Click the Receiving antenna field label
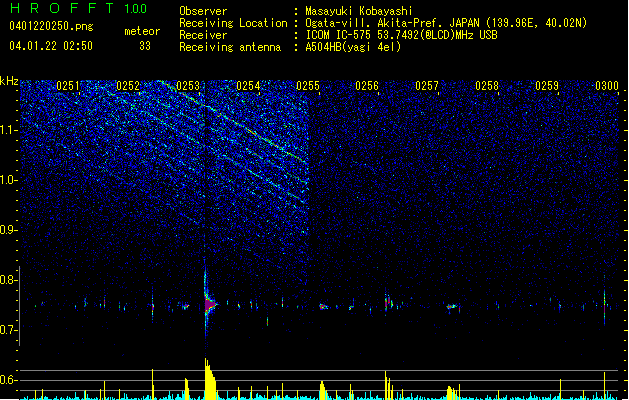The width and height of the screenshot is (629, 400). click(x=230, y=47)
